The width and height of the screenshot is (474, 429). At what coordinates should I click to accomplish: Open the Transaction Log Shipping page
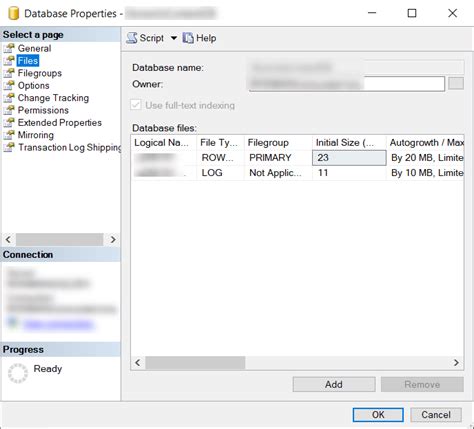pos(69,147)
